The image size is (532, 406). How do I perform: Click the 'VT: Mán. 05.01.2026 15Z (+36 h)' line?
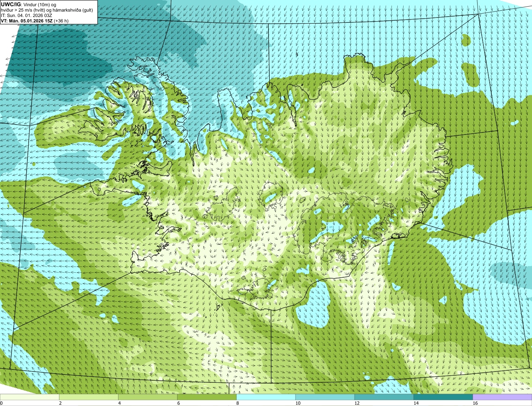point(34,20)
